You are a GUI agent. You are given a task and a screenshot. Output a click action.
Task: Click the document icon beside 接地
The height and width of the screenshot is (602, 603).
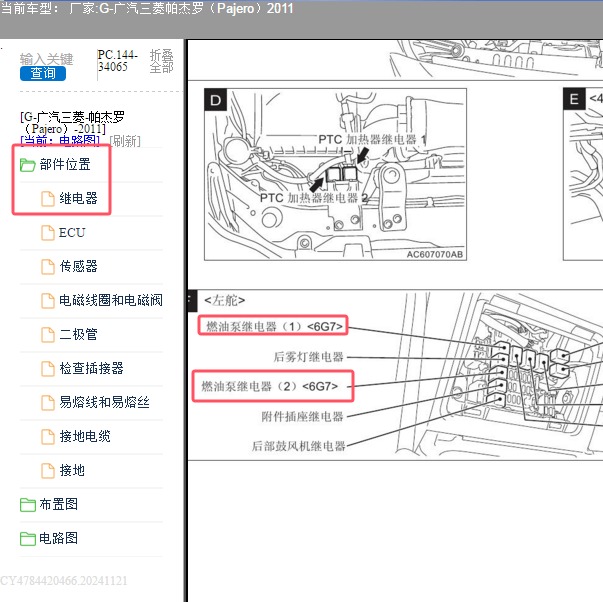(x=48, y=470)
